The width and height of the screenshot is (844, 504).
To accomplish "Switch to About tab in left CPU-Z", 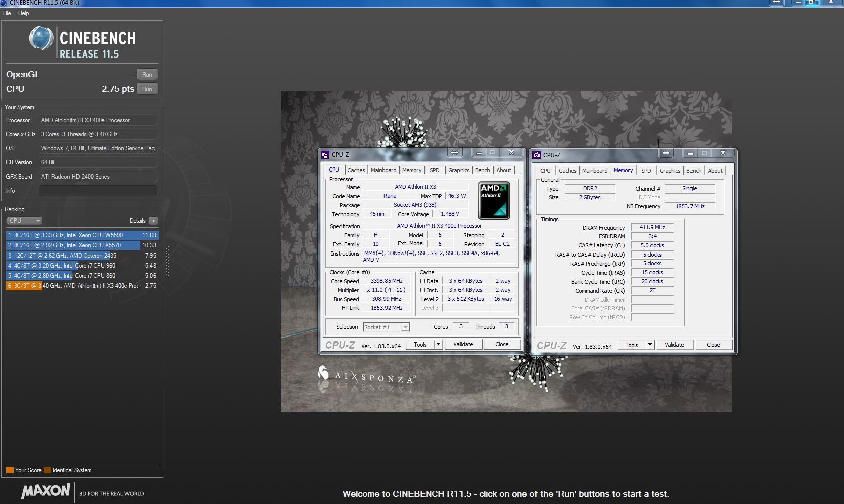I will pyautogui.click(x=504, y=170).
